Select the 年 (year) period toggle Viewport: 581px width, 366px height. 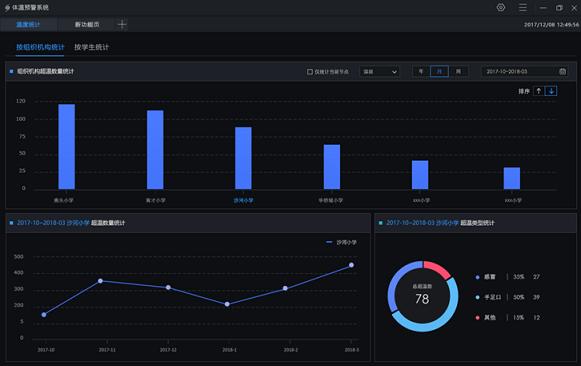pyautogui.click(x=421, y=71)
